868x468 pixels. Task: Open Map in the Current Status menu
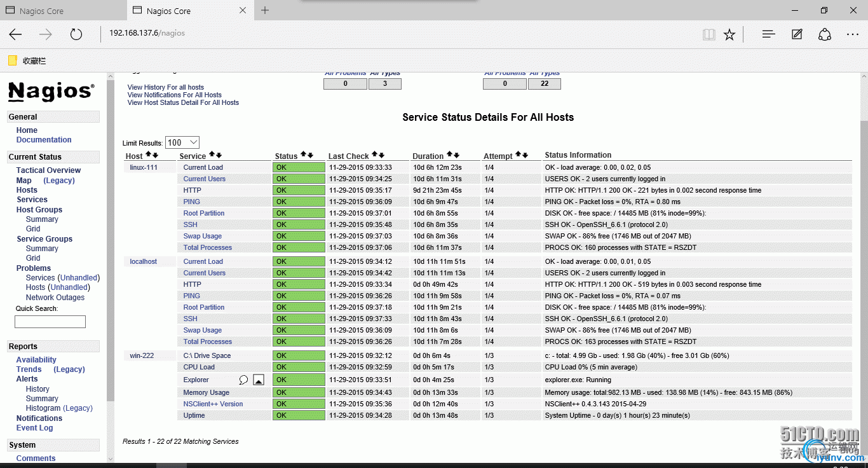(x=24, y=181)
